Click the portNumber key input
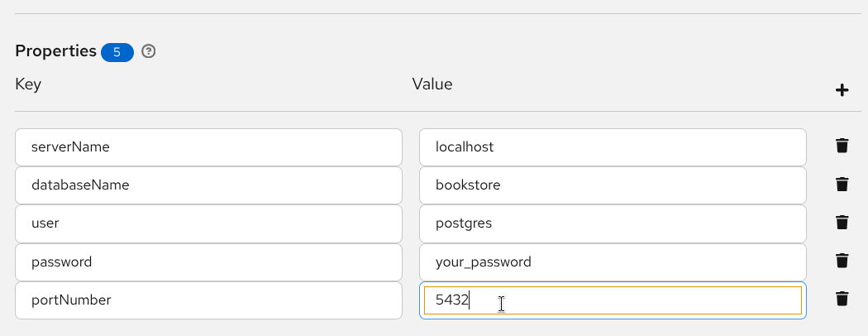The image size is (868, 336). (x=208, y=300)
